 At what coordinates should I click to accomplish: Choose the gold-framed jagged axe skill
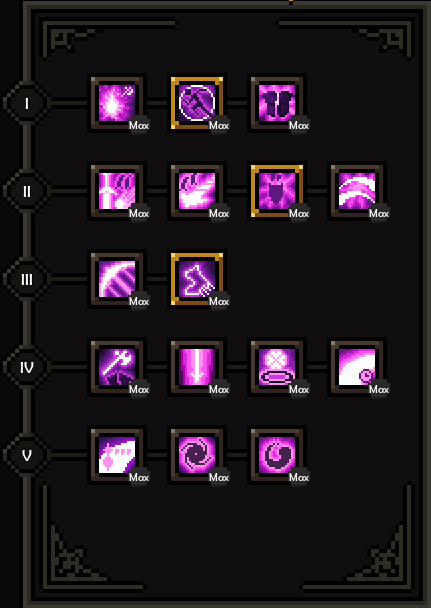pyautogui.click(x=197, y=279)
